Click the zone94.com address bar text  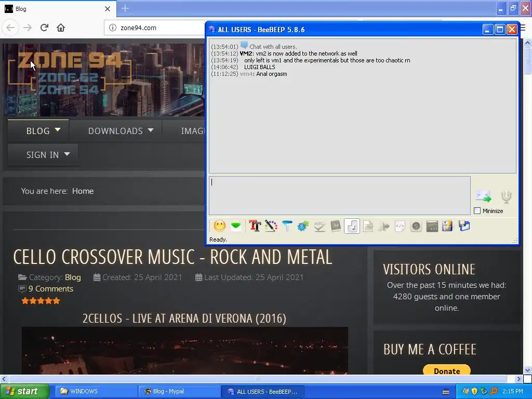[138, 28]
